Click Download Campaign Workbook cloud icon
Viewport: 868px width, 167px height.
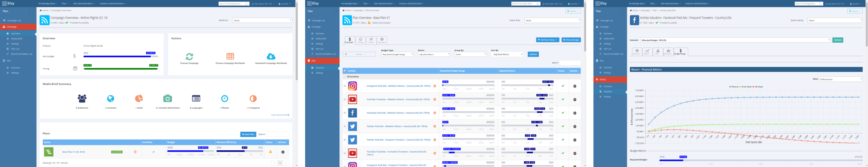271,57
